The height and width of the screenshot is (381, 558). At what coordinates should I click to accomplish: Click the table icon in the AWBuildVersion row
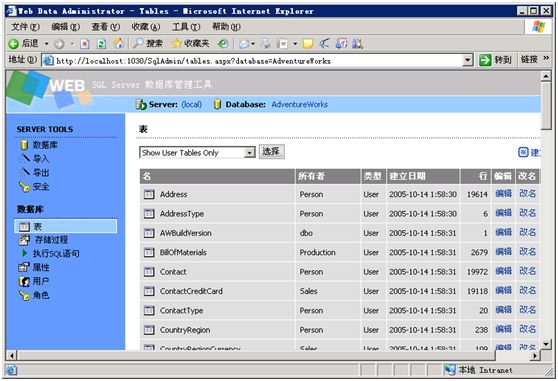[149, 233]
